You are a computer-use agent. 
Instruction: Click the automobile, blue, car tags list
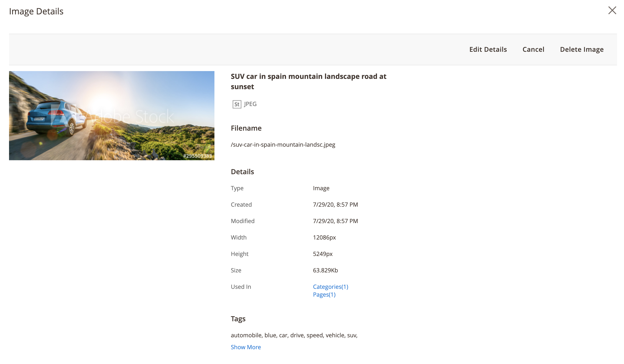coord(294,335)
